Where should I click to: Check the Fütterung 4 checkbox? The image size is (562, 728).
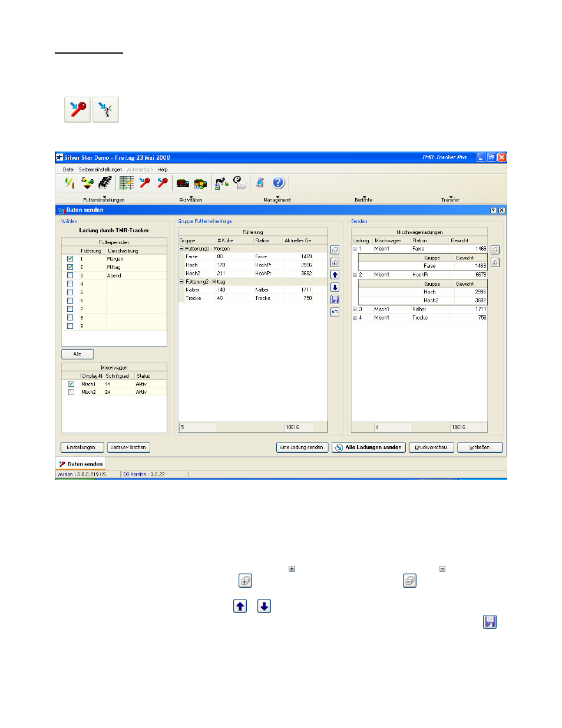tap(70, 284)
